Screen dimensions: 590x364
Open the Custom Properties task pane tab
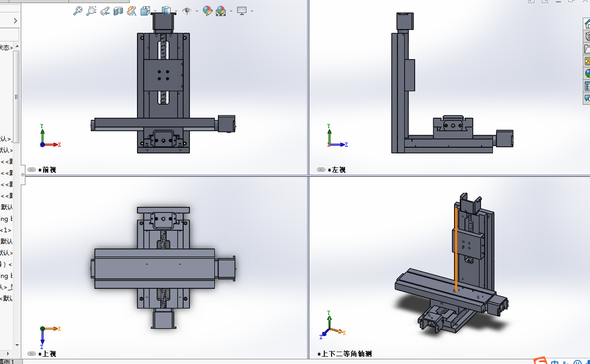[x=587, y=86]
